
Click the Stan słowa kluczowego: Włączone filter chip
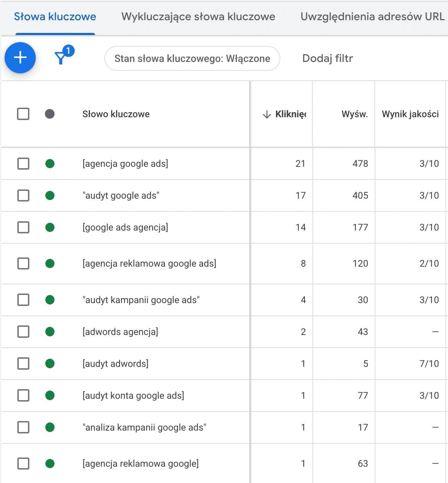(x=192, y=58)
